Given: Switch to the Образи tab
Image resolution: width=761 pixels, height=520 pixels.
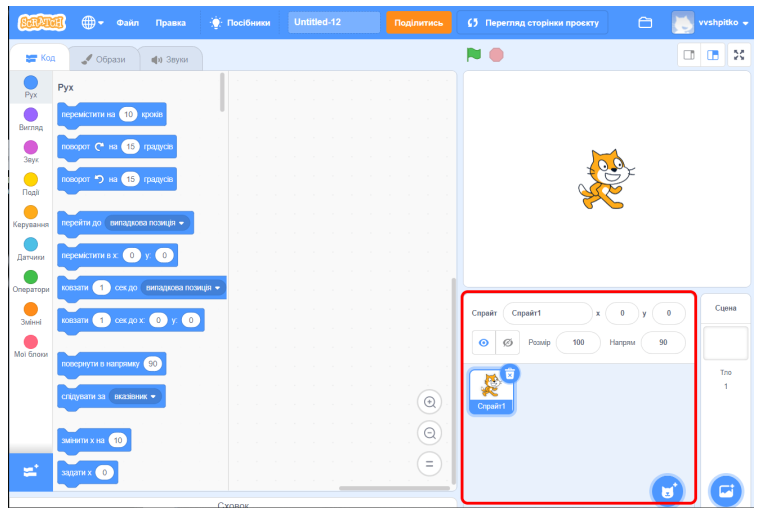Looking at the screenshot, I should pos(103,59).
